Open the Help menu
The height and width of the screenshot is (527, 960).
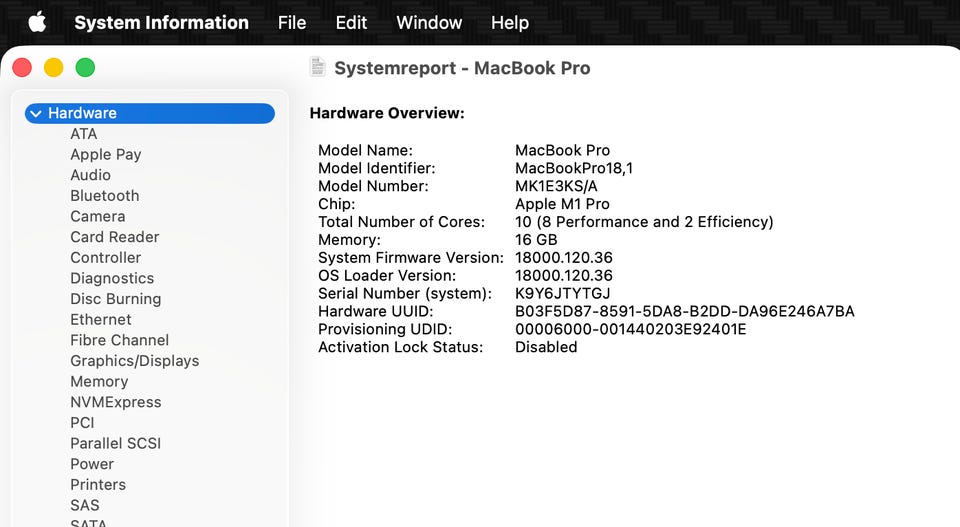[x=510, y=23]
